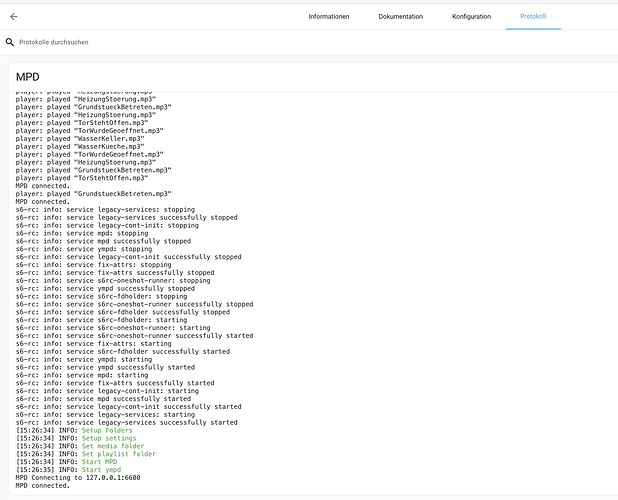The width and height of the screenshot is (618, 500).
Task: Click the back arrow icon
Action: pos(14,17)
